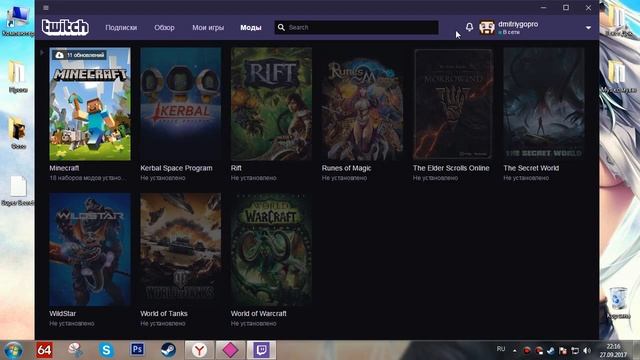
Task: Click the Twitch taskbar icon
Action: (x=261, y=350)
